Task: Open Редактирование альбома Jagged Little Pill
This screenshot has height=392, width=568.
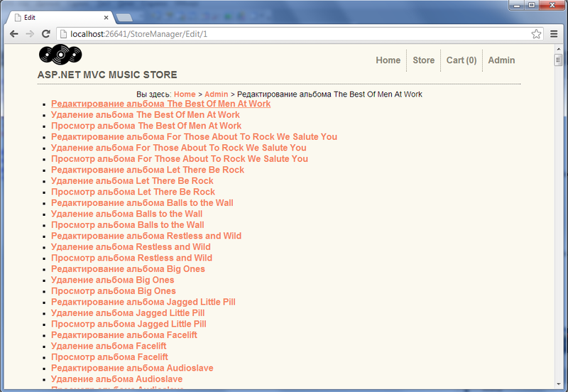Action: click(x=143, y=302)
